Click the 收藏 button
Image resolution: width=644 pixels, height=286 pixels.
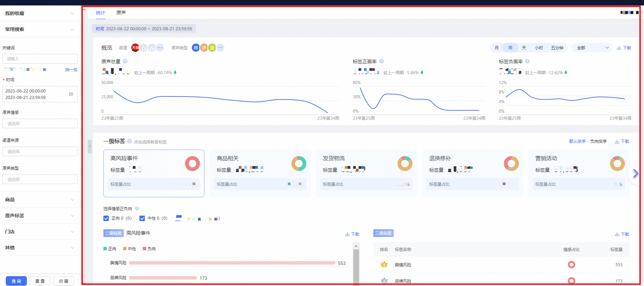[x=64, y=281]
